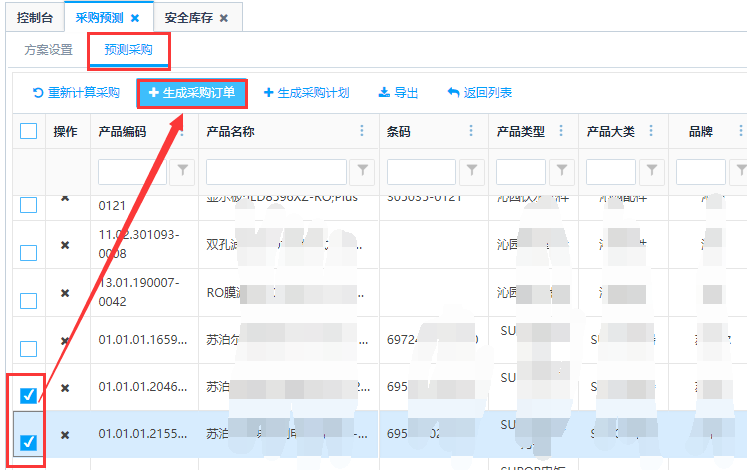Open the 条码 column options menu
Viewport: 747px width, 470px height.
coord(471,131)
